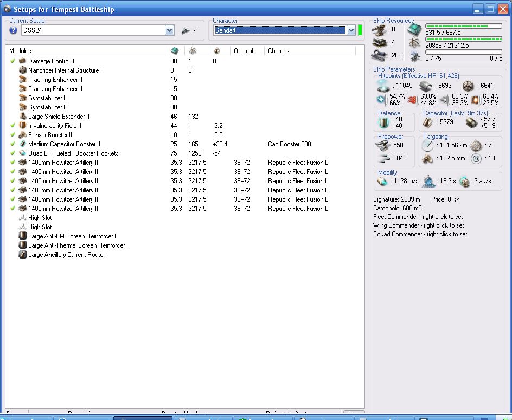Toggle the Invulnerability Field II active checkmark
Image resolution: width=512 pixels, height=420 pixels.
point(12,125)
